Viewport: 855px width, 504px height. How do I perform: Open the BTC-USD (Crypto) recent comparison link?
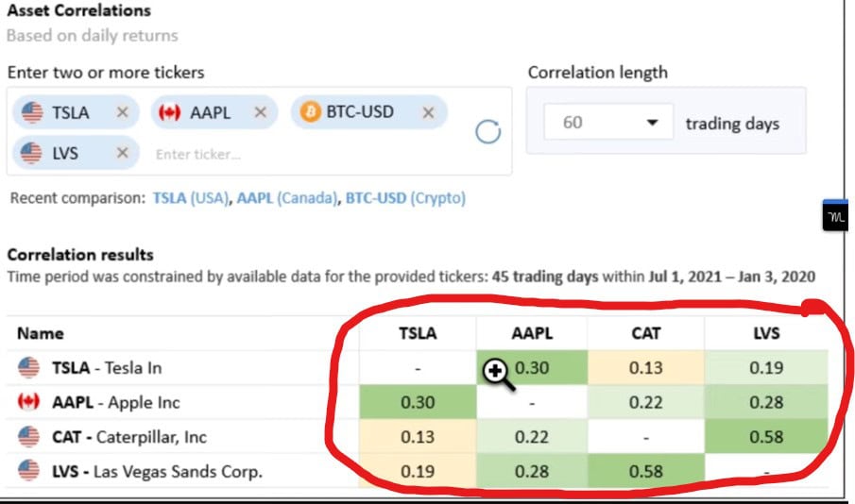click(405, 198)
